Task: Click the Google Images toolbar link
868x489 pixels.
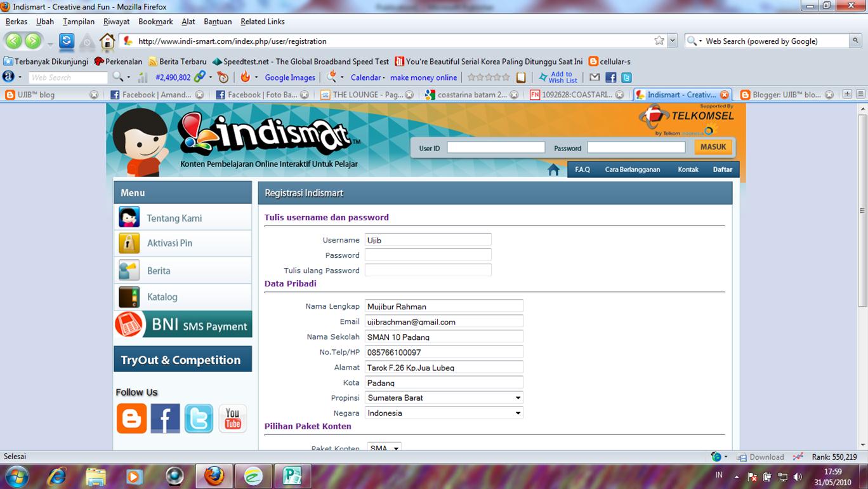Action: point(290,77)
